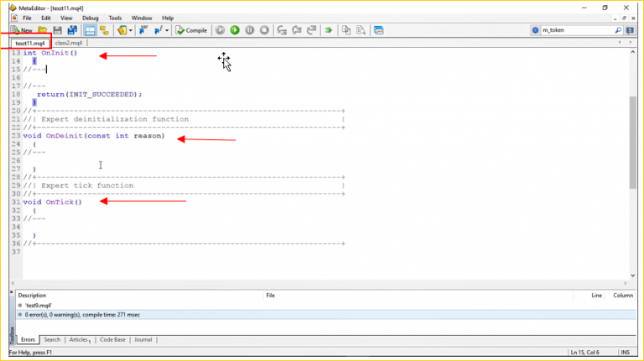The image size is (644, 361).
Task: Click the blue gear search settings icon
Action: (x=535, y=30)
